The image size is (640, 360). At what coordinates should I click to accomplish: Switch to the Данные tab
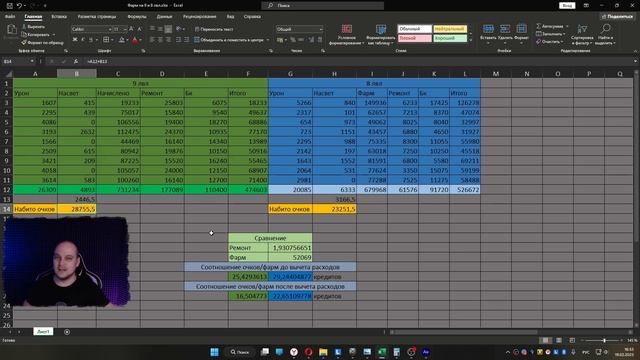tap(164, 17)
